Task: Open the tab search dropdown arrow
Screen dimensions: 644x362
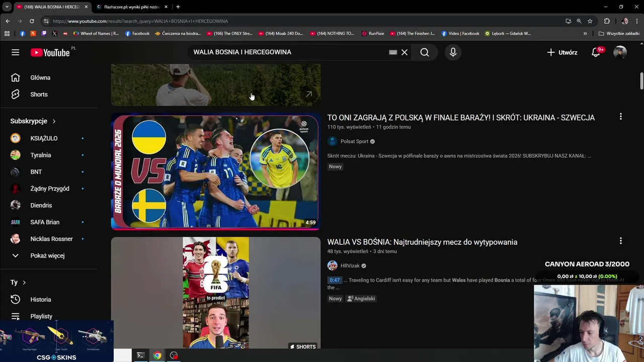Action: pos(7,7)
